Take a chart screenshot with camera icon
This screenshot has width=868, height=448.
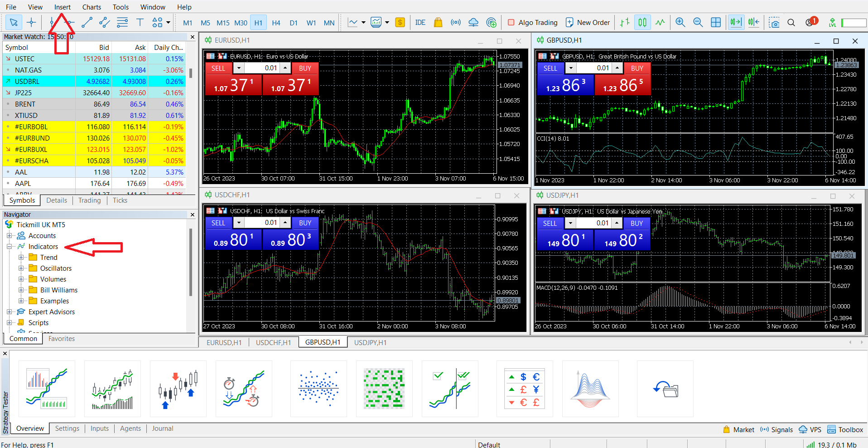[774, 22]
